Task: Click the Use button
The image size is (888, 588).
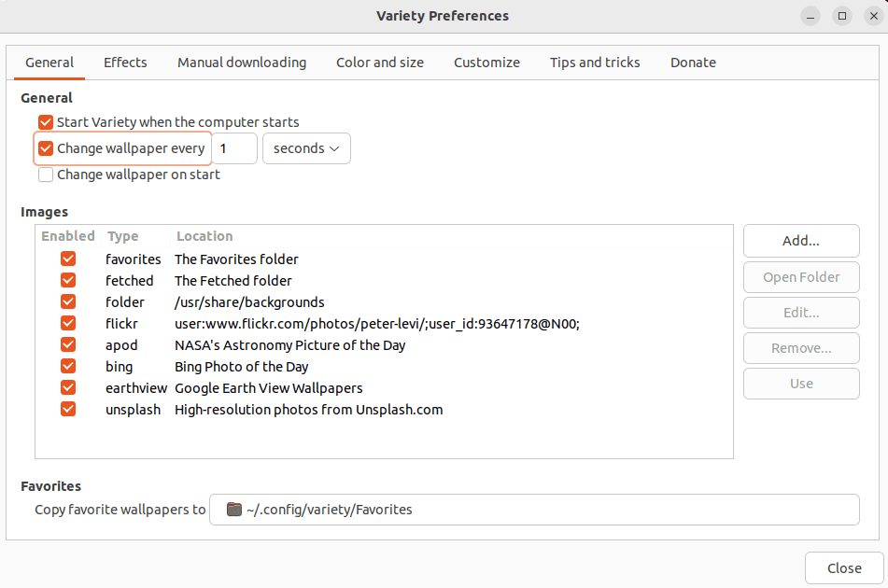Action: point(801,384)
